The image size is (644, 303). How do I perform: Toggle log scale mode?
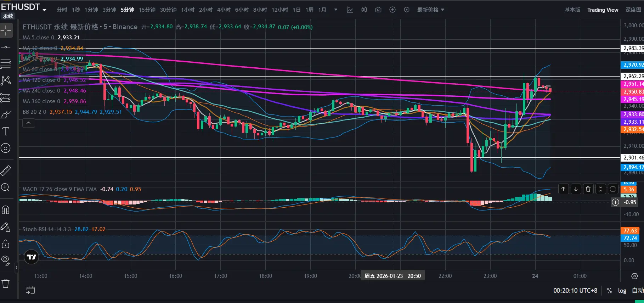click(x=622, y=291)
